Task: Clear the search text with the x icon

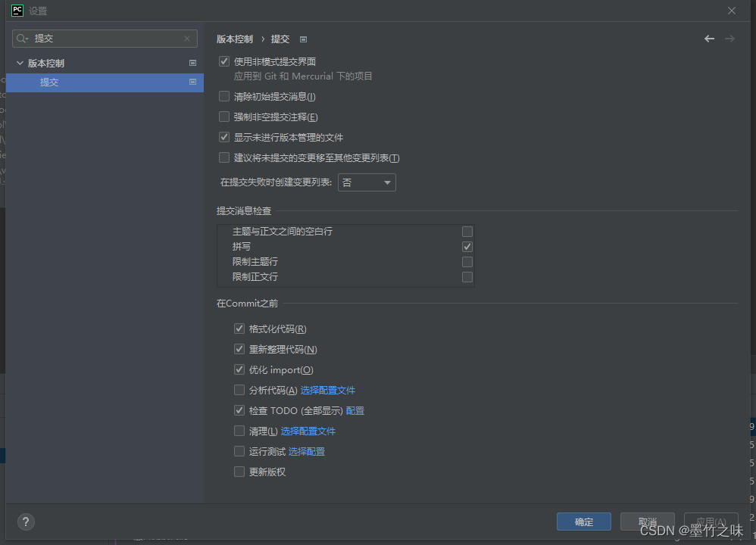Action: pos(186,38)
